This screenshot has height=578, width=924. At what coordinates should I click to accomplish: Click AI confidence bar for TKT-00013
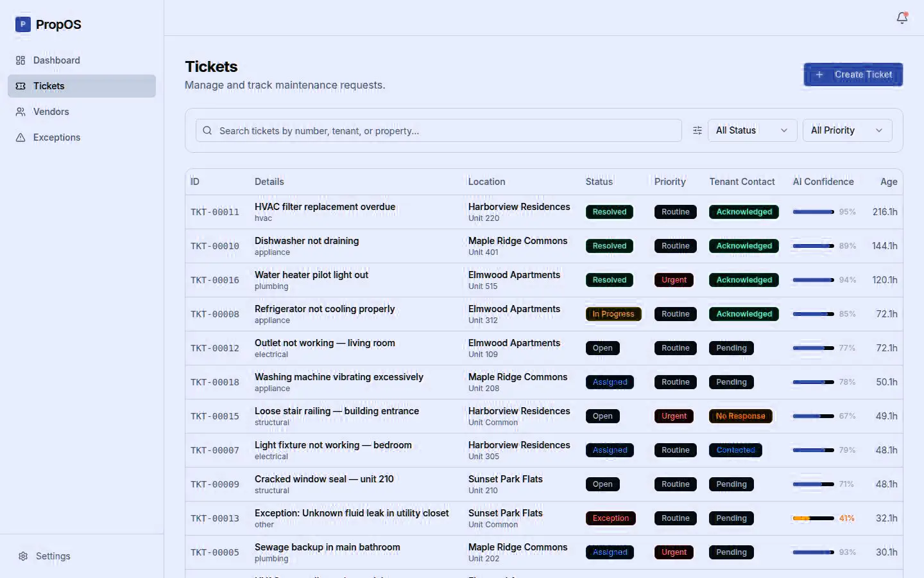click(x=813, y=518)
